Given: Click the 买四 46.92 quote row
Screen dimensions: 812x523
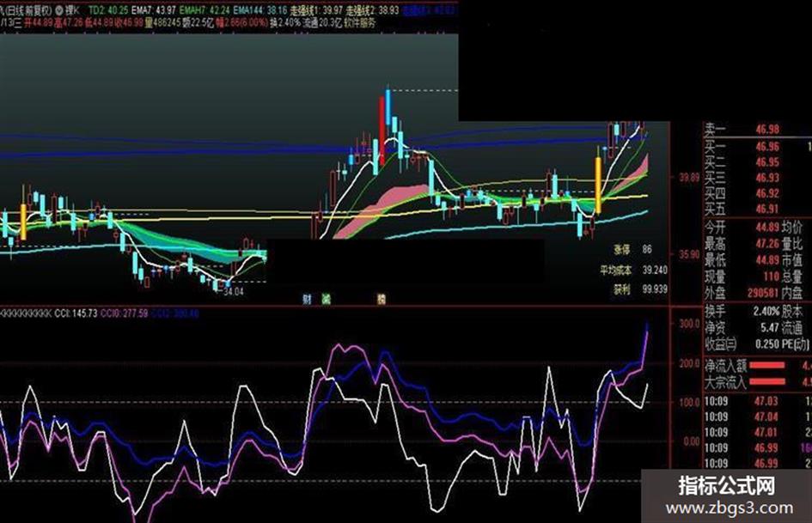Looking at the screenshot, I should (x=742, y=193).
